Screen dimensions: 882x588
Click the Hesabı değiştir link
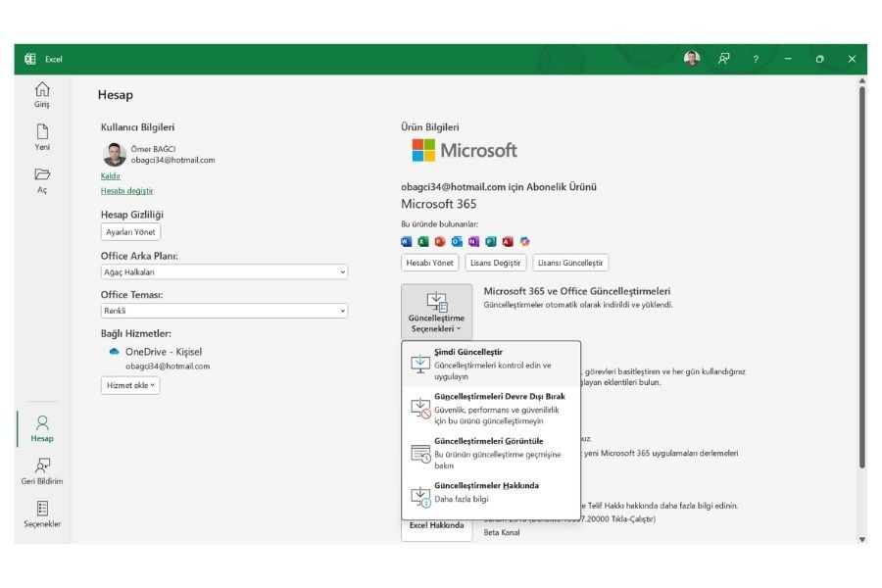click(x=126, y=191)
